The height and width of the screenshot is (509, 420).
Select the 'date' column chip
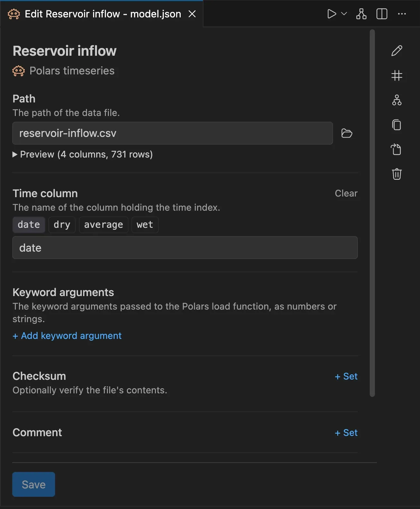tap(29, 225)
